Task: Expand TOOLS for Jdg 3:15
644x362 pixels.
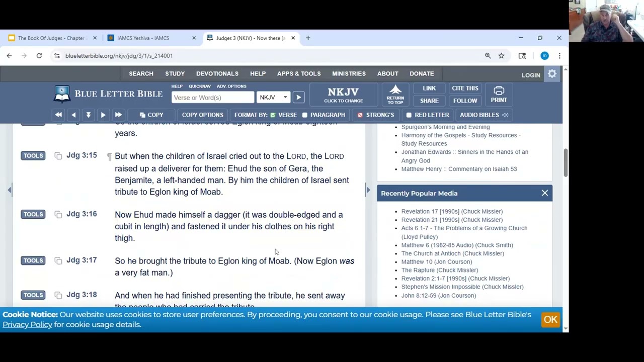Action: click(33, 155)
